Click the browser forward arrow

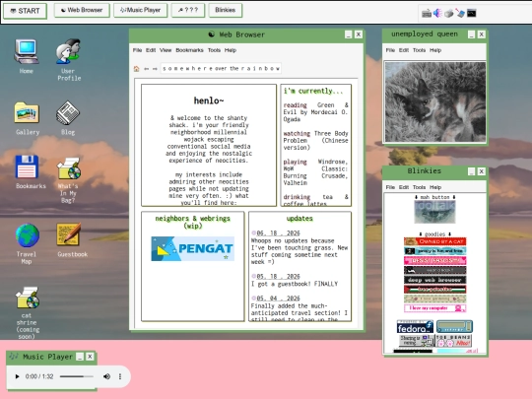pyautogui.click(x=155, y=69)
